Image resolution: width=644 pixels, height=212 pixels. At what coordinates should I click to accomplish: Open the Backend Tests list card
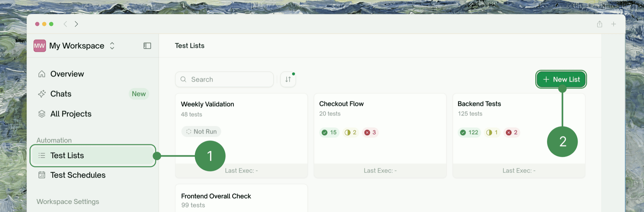(519, 136)
